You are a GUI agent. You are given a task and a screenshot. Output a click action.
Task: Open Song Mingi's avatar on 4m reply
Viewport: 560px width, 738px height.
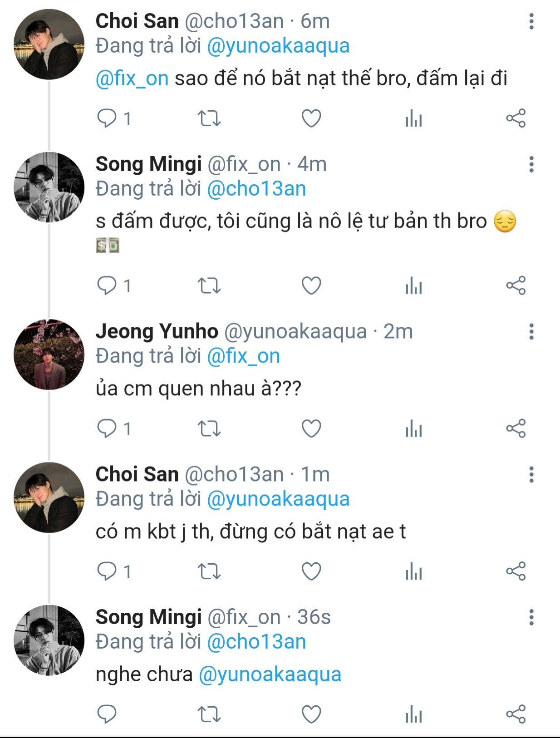pos(49,187)
